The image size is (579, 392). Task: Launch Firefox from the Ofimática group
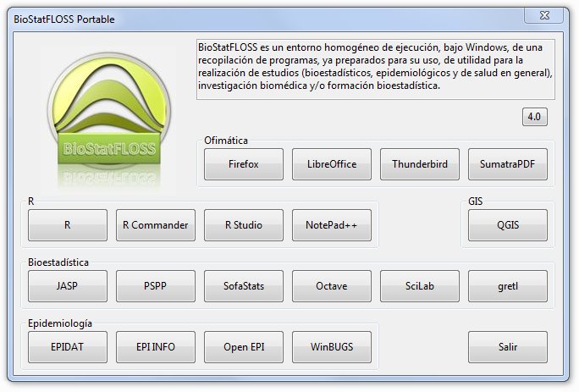click(244, 164)
